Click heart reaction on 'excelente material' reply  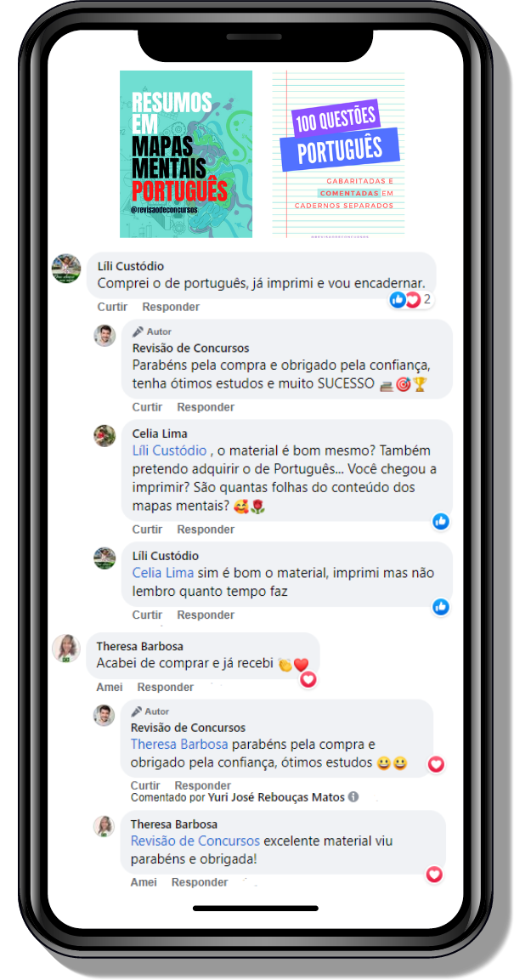pos(434,875)
